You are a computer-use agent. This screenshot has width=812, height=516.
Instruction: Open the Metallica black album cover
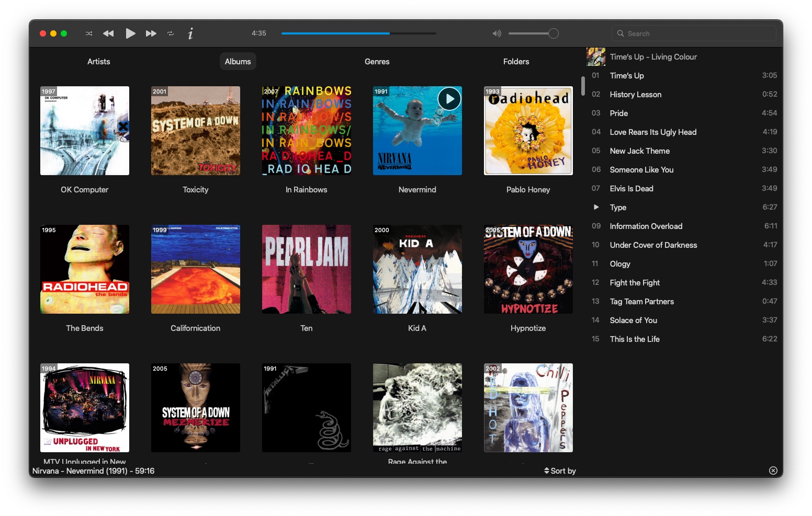(x=307, y=408)
